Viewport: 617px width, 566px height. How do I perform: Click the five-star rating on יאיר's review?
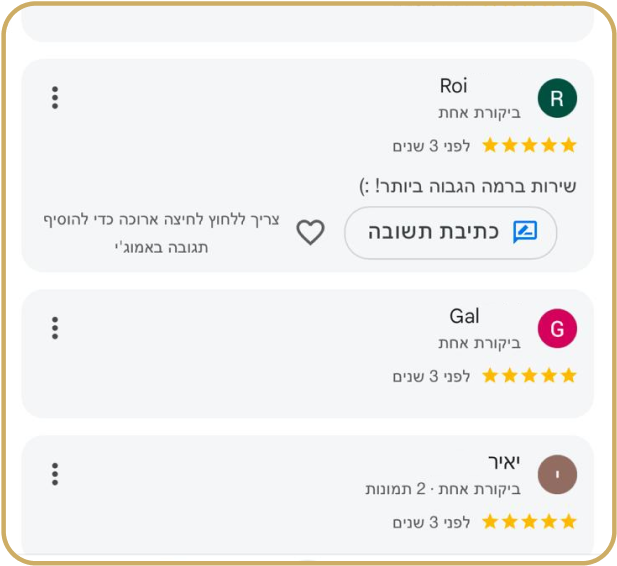[529, 522]
